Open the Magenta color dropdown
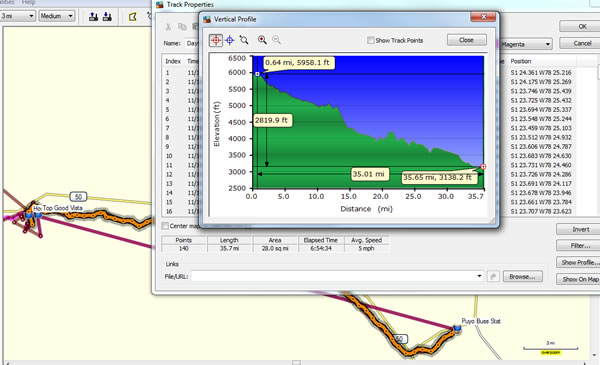The image size is (600, 365). pos(526,44)
